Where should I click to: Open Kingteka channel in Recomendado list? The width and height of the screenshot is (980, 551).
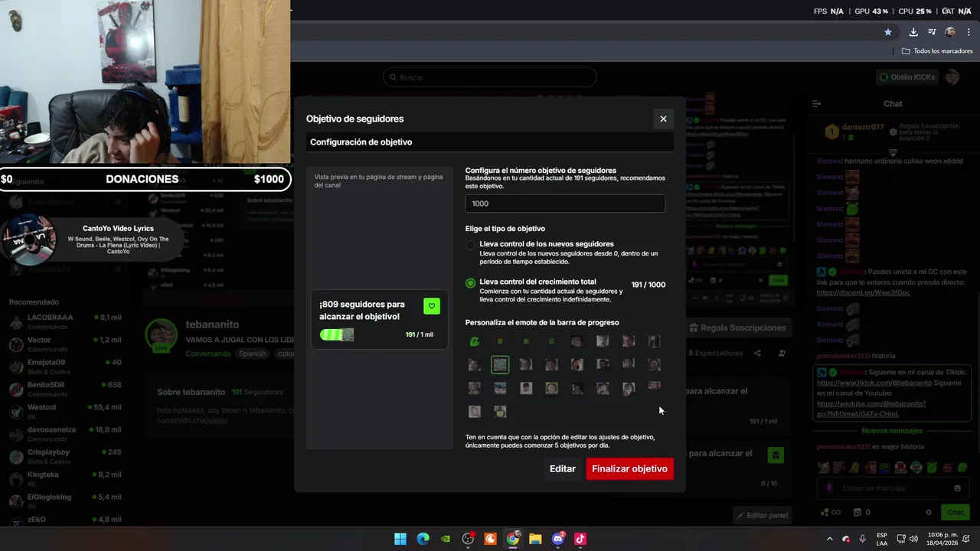[x=65, y=479]
